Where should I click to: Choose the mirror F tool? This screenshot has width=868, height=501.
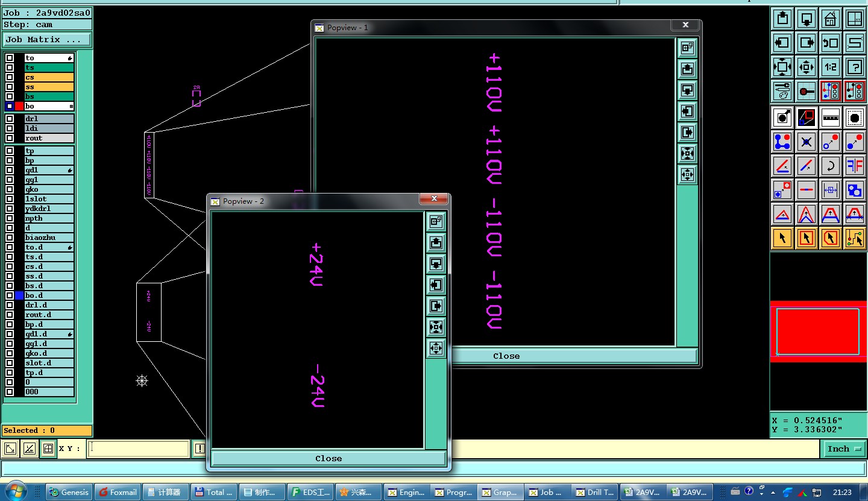855,165
